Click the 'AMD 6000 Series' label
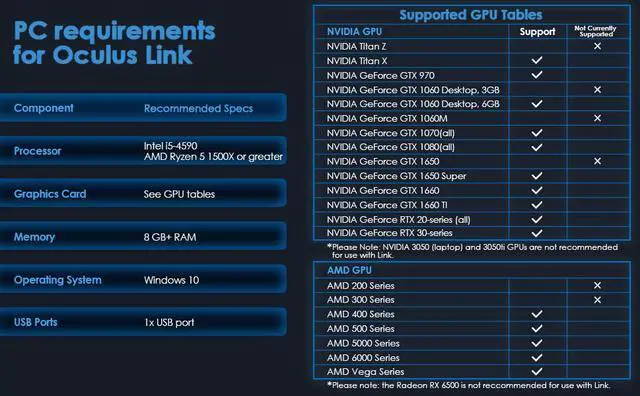The image size is (640, 396). pos(363,358)
